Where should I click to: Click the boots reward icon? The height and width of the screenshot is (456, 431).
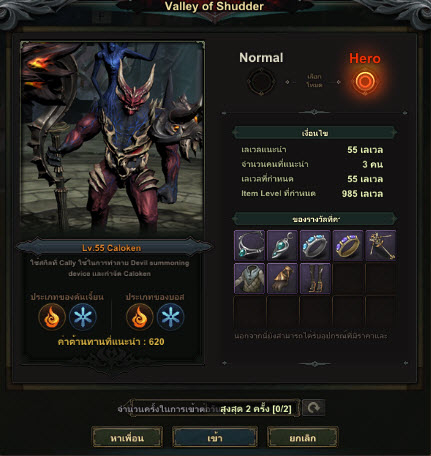pos(315,278)
